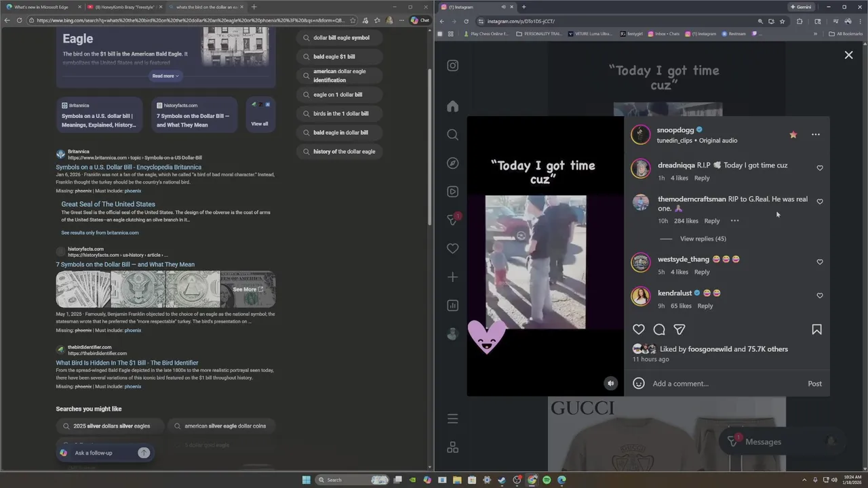Open profile avatar in Instagram sidebar
868x488 pixels.
[x=452, y=333]
